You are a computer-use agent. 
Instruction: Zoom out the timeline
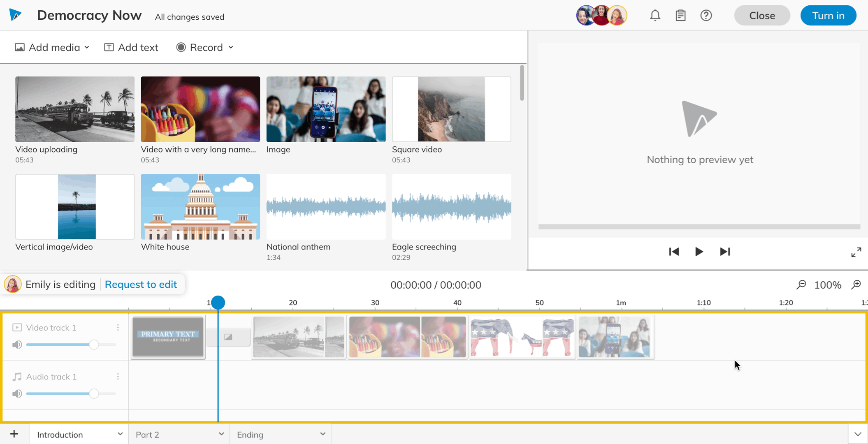click(x=801, y=284)
